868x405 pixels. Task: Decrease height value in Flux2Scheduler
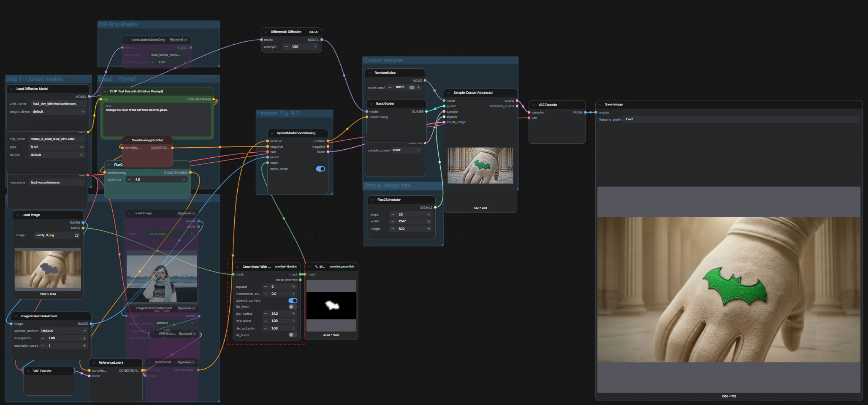pyautogui.click(x=393, y=229)
